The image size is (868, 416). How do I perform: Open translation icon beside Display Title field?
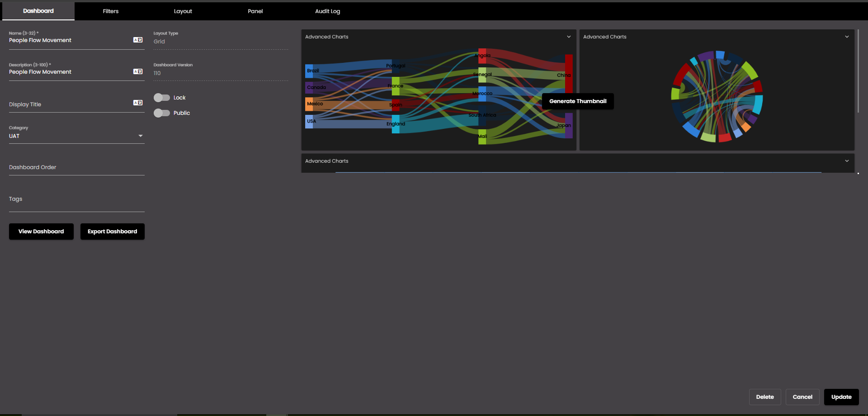coord(138,103)
